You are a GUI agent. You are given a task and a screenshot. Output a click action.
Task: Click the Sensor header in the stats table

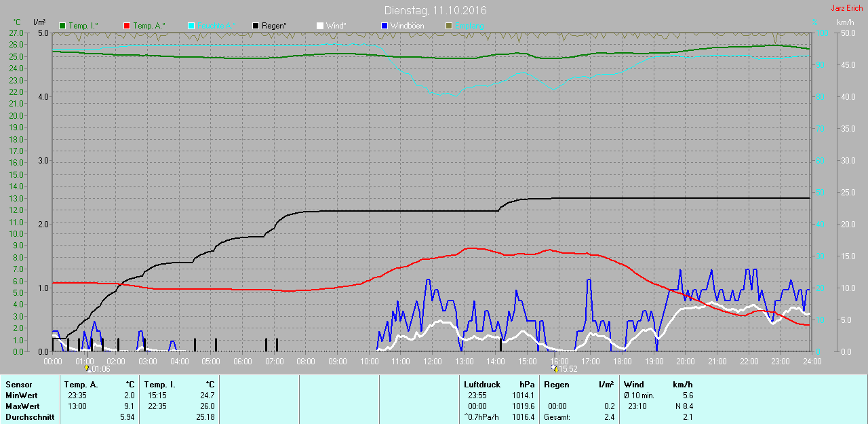(19, 385)
